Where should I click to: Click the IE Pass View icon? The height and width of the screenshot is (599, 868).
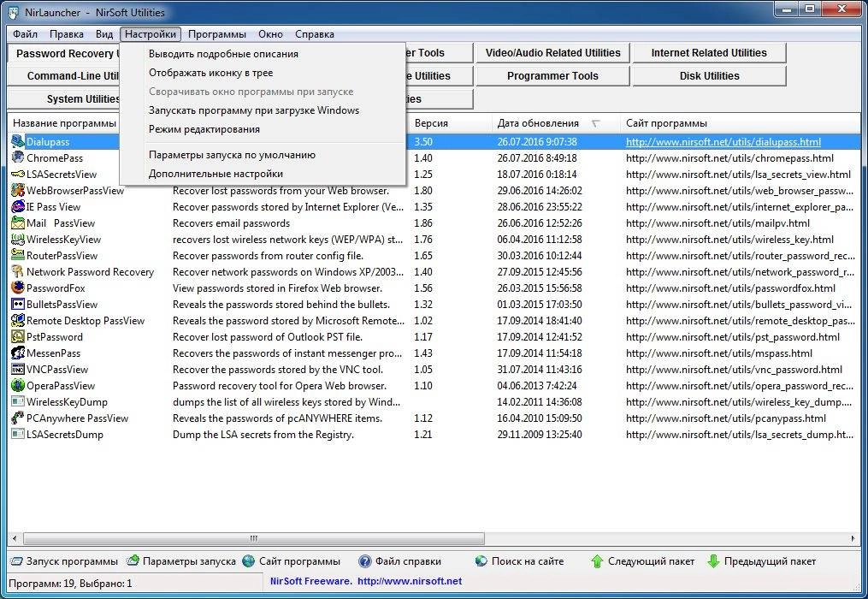point(18,207)
